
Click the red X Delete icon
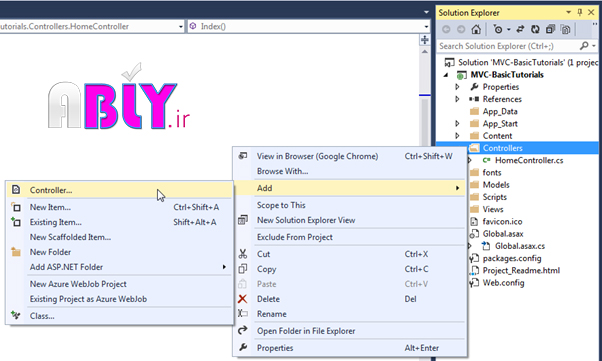click(243, 299)
